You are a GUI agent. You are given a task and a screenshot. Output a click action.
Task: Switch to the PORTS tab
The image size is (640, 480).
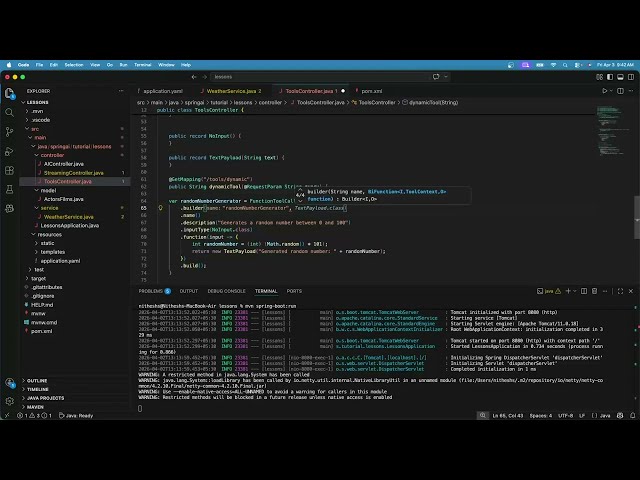(294, 291)
